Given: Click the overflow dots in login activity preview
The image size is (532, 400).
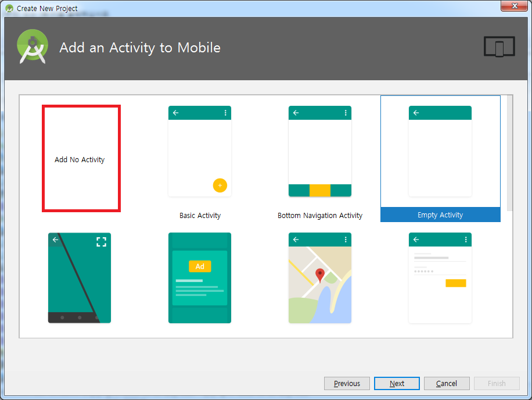Looking at the screenshot, I should [x=466, y=240].
